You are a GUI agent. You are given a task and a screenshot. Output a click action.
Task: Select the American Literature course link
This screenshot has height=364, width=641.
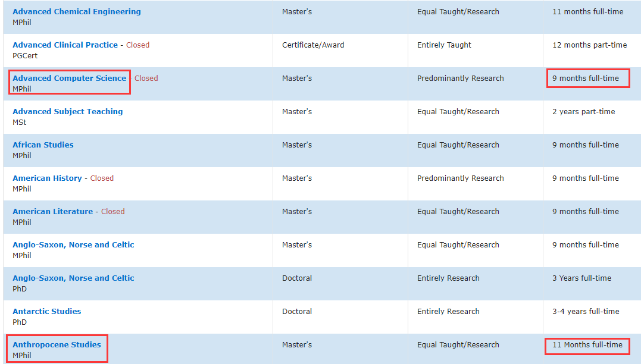52,212
